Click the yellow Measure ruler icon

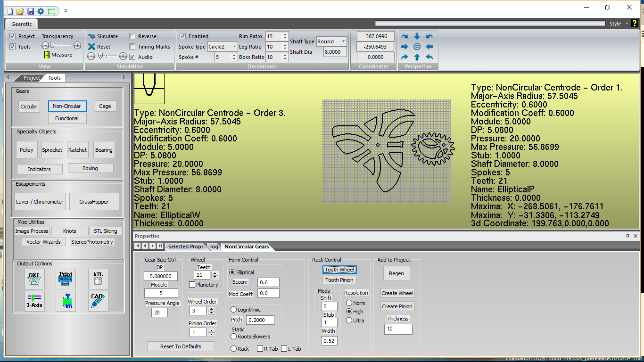click(47, 55)
